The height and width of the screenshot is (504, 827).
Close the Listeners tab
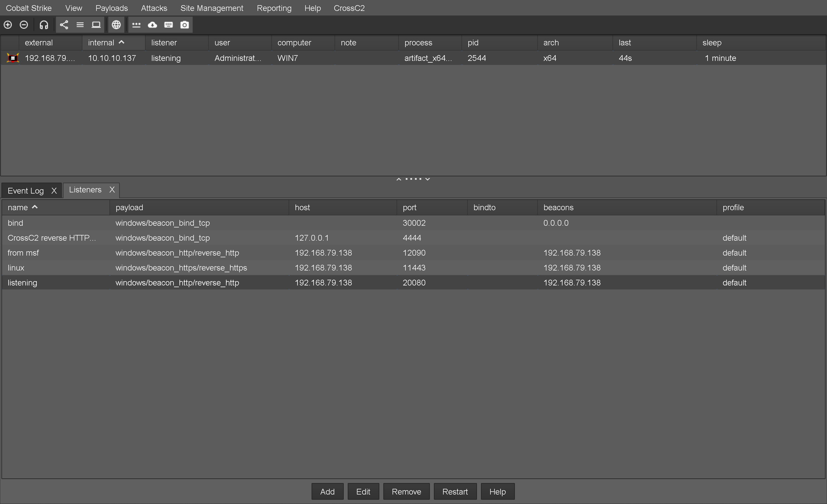(112, 190)
